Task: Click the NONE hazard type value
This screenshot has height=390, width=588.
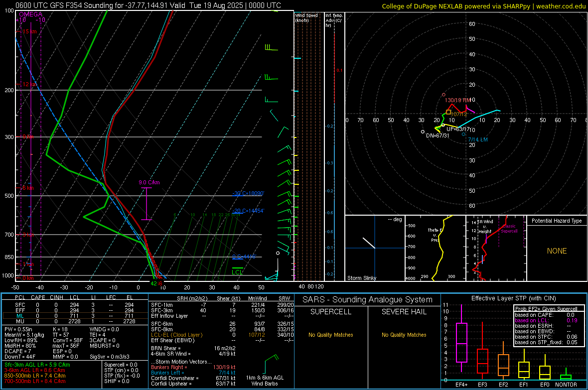Action: point(557,251)
